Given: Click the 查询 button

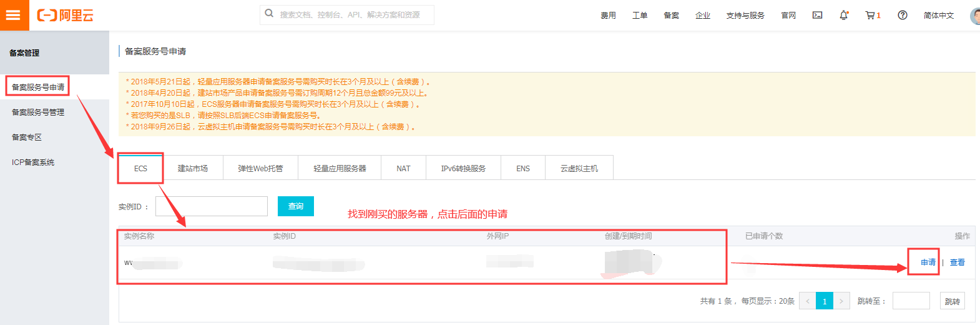Looking at the screenshot, I should [x=295, y=206].
